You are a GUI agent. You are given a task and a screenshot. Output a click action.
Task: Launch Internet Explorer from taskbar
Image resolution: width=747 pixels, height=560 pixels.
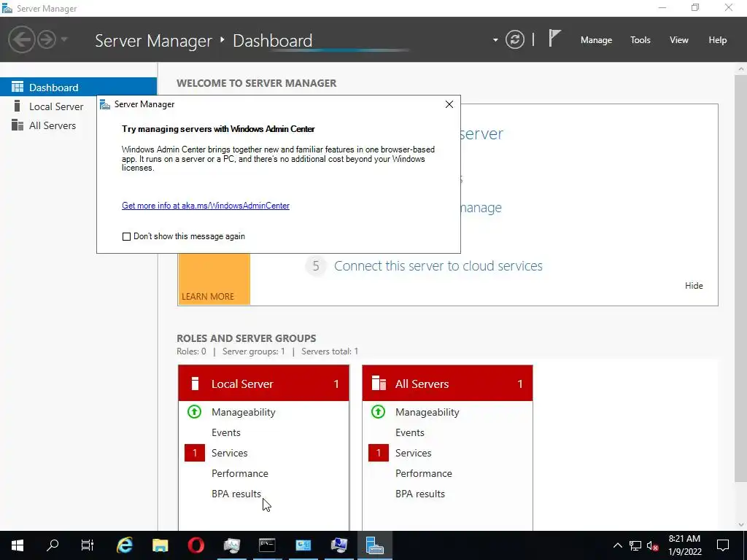(x=125, y=545)
